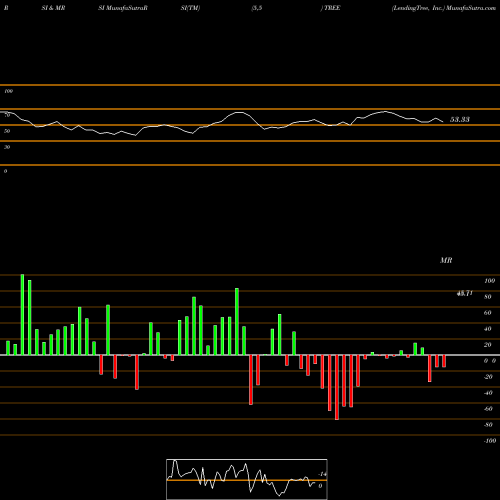Click the 80 label on the MR axis
This screenshot has width=500, height=500.
[488, 297]
